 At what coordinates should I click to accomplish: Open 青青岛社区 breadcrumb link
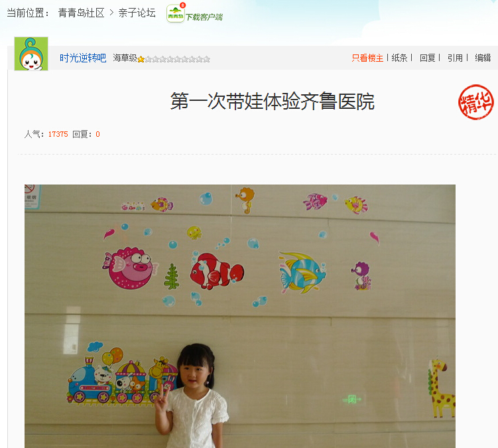coord(82,13)
